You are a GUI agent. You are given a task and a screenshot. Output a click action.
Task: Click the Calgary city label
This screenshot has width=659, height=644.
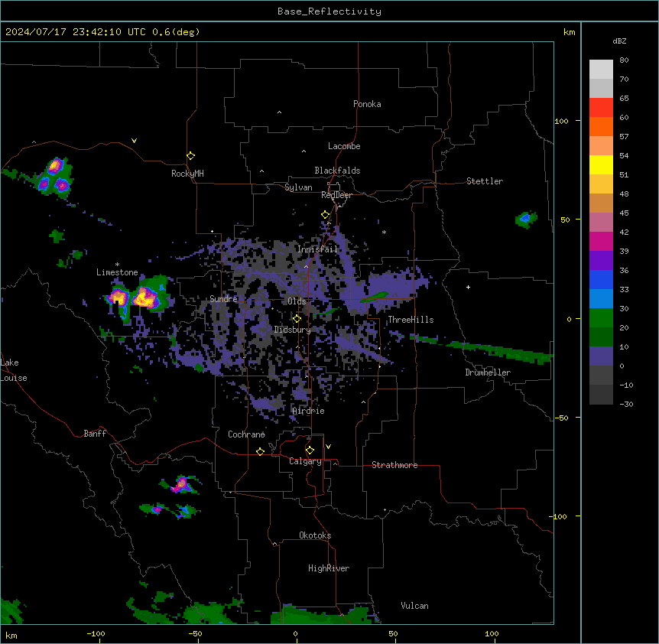[x=305, y=461]
